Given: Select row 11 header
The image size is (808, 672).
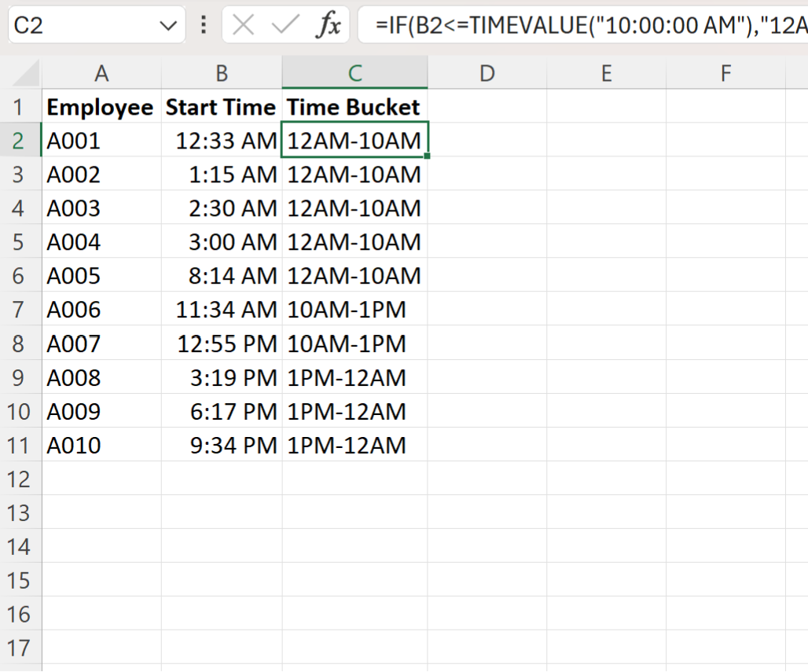Looking at the screenshot, I should pos(21,445).
